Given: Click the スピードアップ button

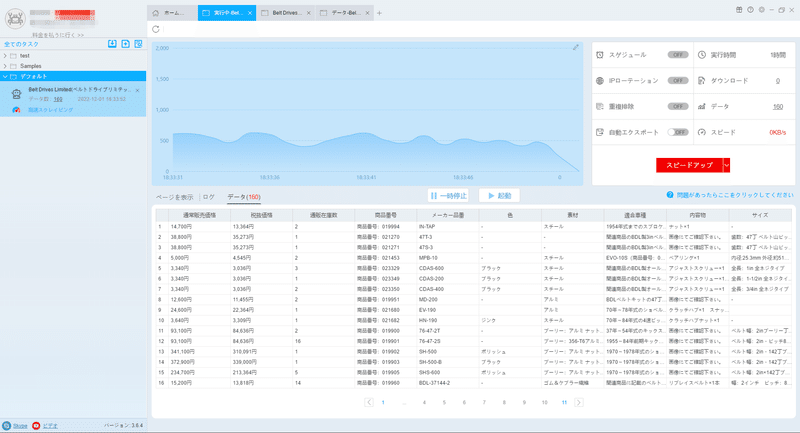Looking at the screenshot, I should click(x=689, y=165).
